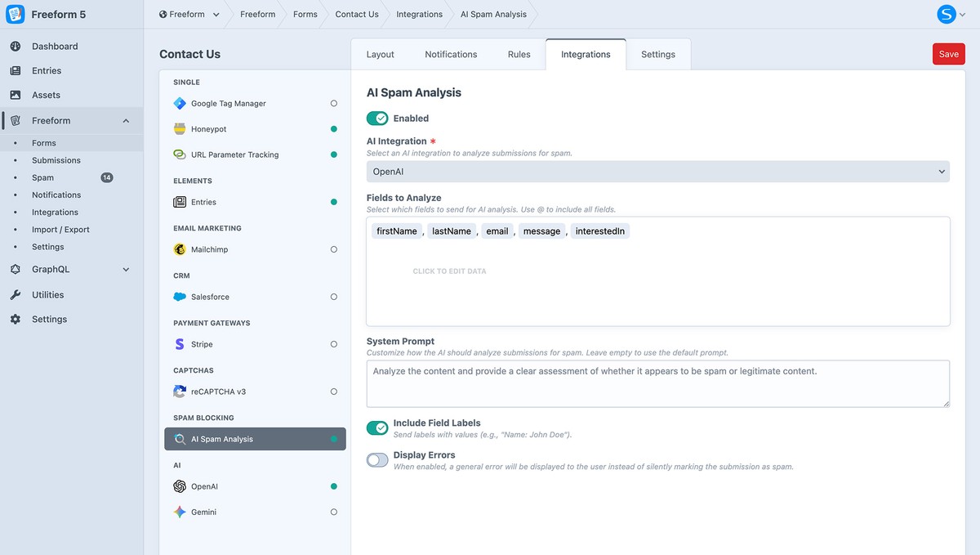Screen dimensions: 980x555
Task: Click the firstName field tag
Action: pyautogui.click(x=397, y=231)
